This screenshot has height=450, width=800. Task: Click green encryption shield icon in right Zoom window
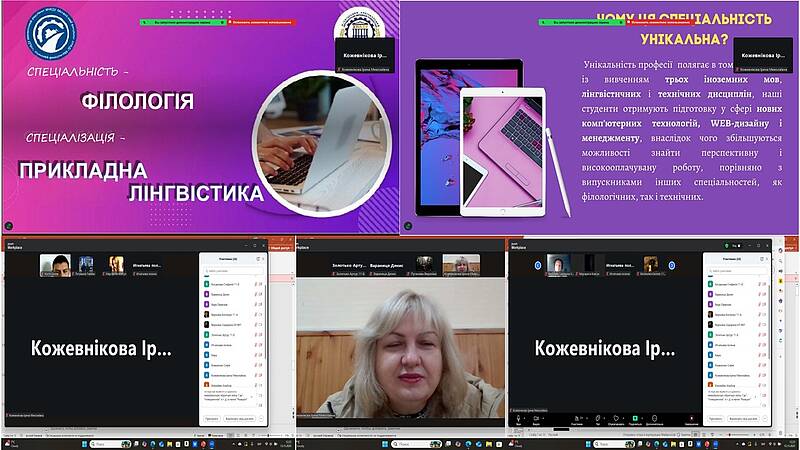click(x=726, y=245)
